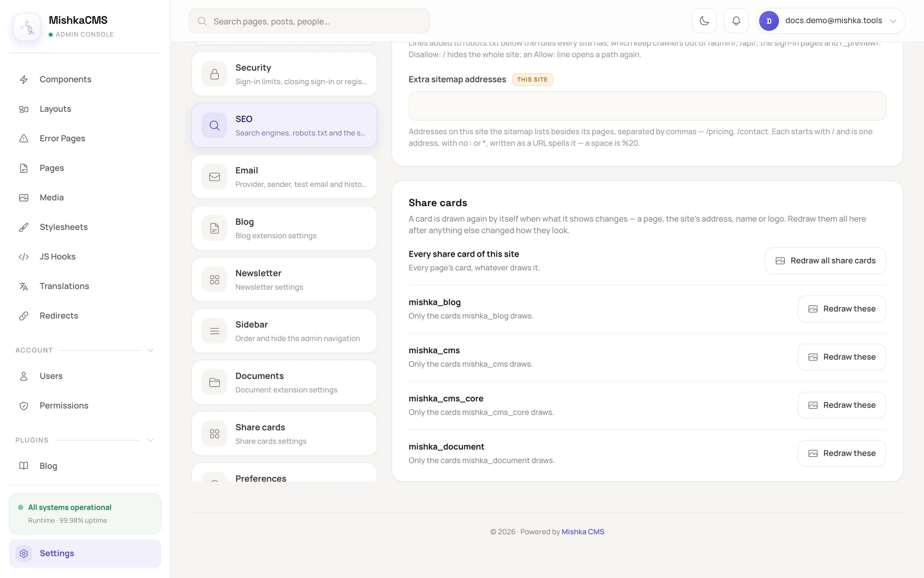This screenshot has height=578, width=924.
Task: Click Redraw all share cards button
Action: pyautogui.click(x=825, y=261)
